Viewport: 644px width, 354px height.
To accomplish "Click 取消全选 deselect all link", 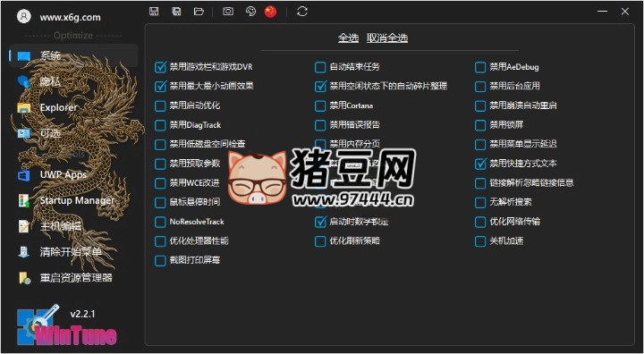I will [x=387, y=38].
